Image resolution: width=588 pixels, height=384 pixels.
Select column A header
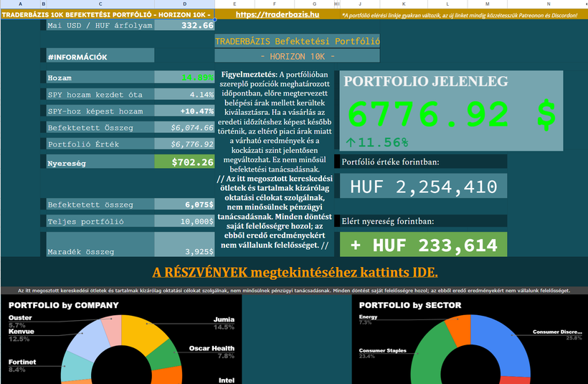(x=20, y=4)
